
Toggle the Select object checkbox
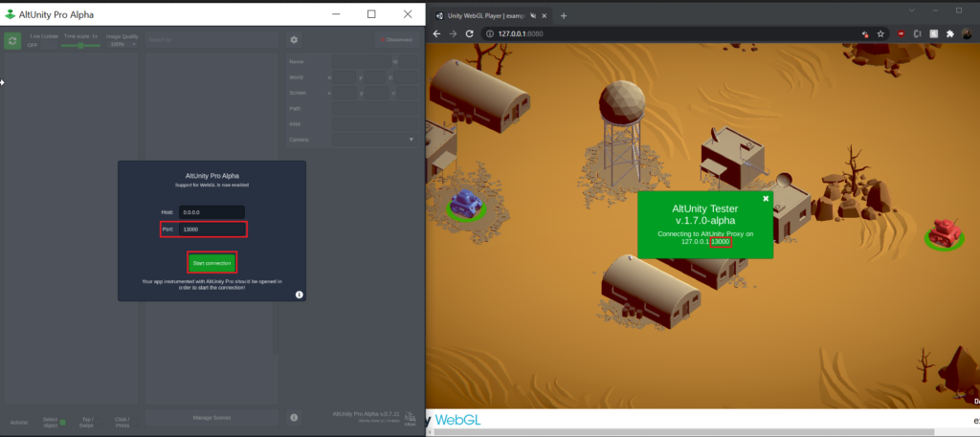point(62,423)
